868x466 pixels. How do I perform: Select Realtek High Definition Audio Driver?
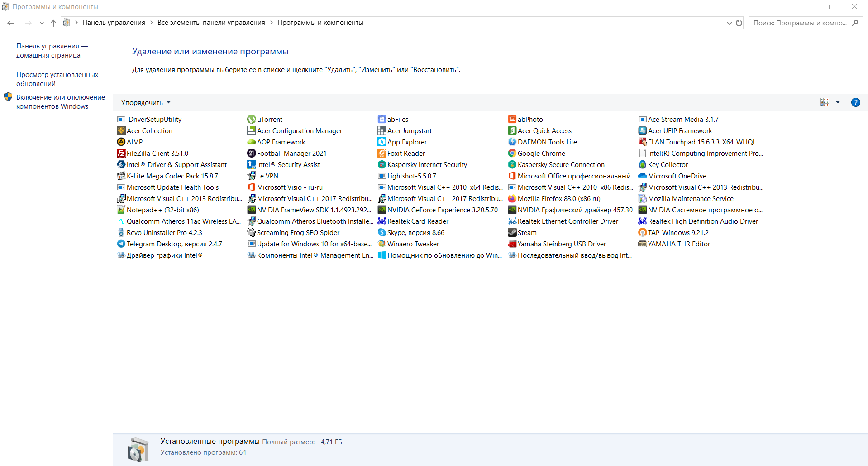coord(698,221)
